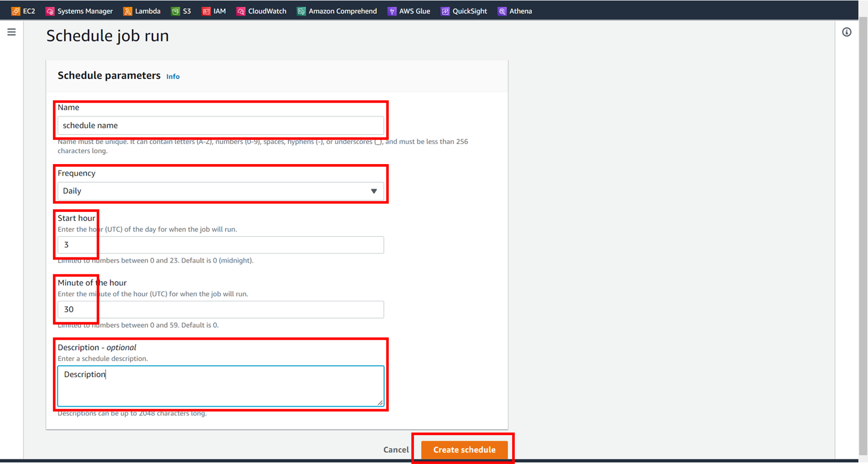Click the Athena bookmark label
The width and height of the screenshot is (868, 464).
pos(520,11)
